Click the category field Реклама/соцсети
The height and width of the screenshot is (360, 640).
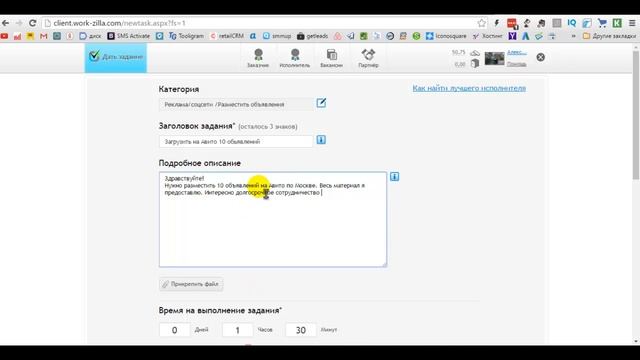coord(236,104)
